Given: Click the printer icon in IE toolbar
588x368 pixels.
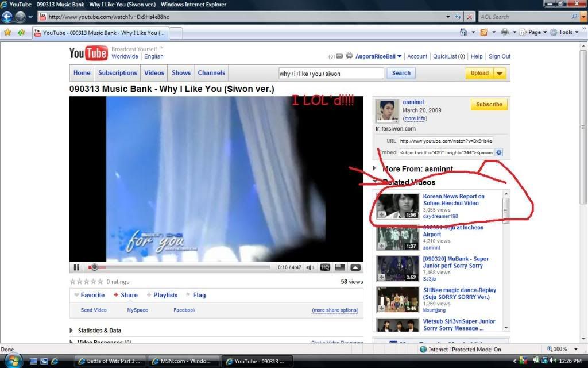Looking at the screenshot, I should coord(505,32).
